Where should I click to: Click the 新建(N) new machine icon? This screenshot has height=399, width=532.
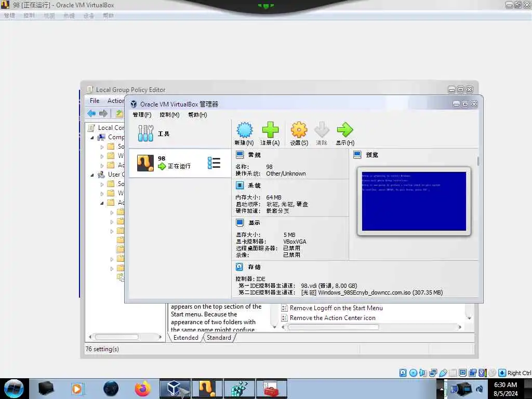pos(244,130)
